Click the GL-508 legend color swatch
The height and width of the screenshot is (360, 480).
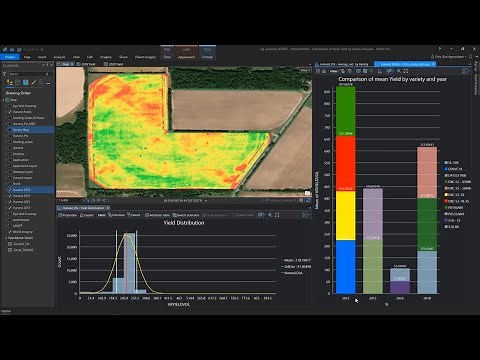click(446, 162)
